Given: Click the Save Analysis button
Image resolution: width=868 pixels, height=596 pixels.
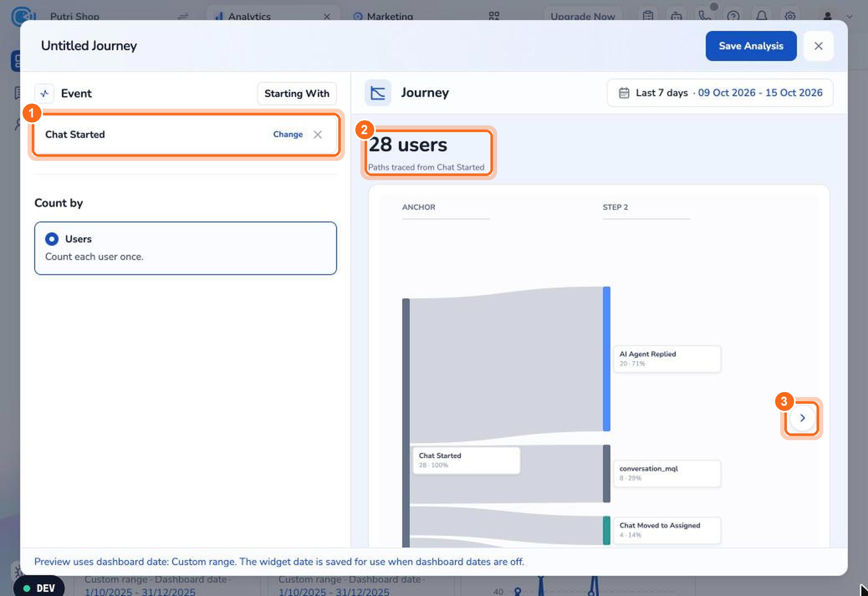Looking at the screenshot, I should [x=751, y=46].
